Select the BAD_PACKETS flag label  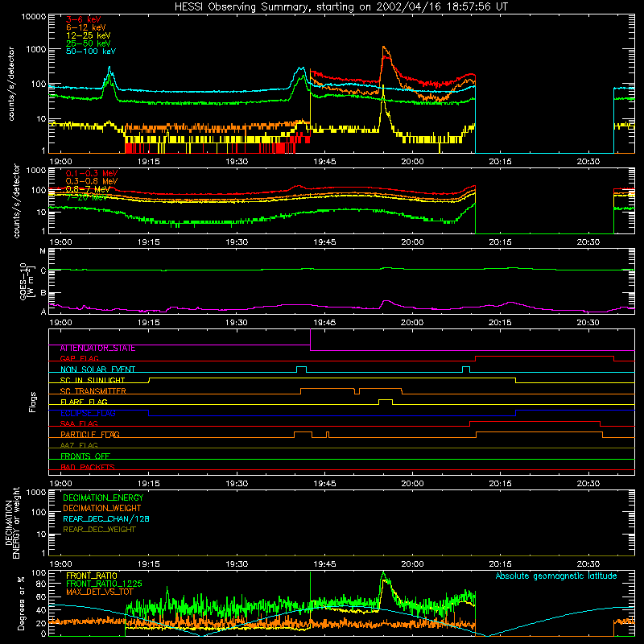click(88, 467)
